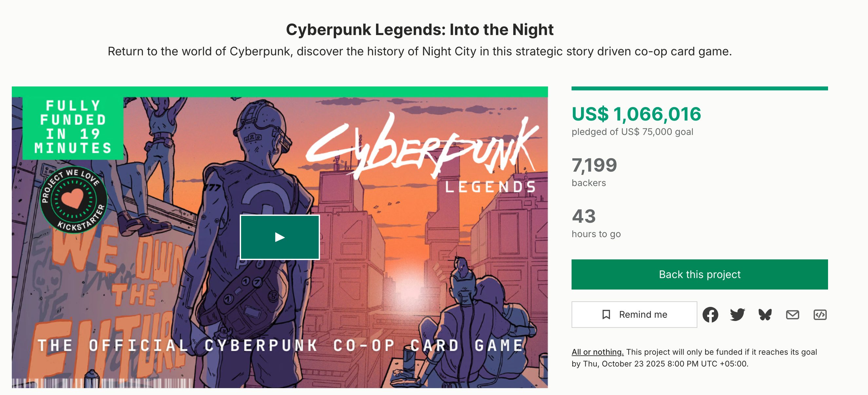The image size is (868, 395).
Task: Click the 7,199 backers count
Action: click(594, 165)
